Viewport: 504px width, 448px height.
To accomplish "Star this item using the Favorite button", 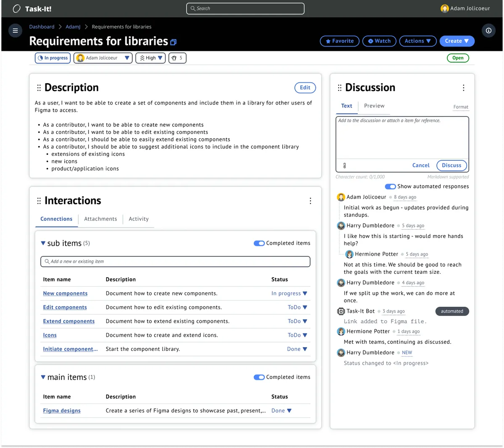I will pyautogui.click(x=339, y=41).
